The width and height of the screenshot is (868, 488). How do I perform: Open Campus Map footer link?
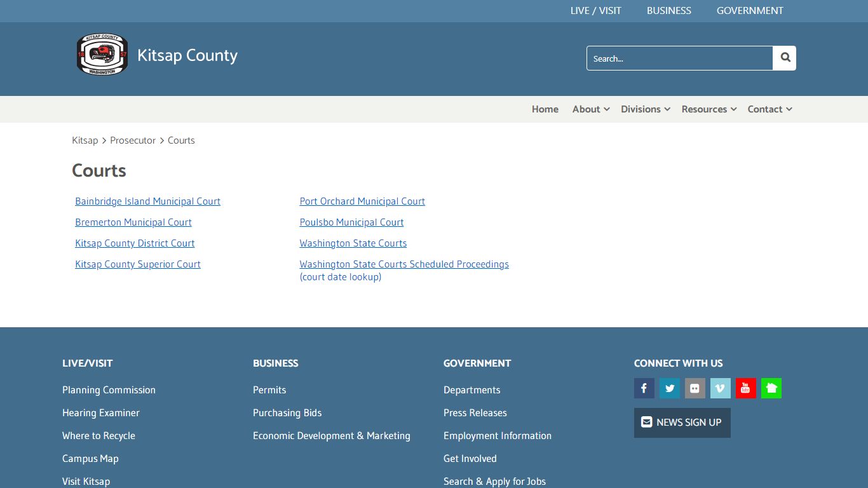click(x=90, y=459)
